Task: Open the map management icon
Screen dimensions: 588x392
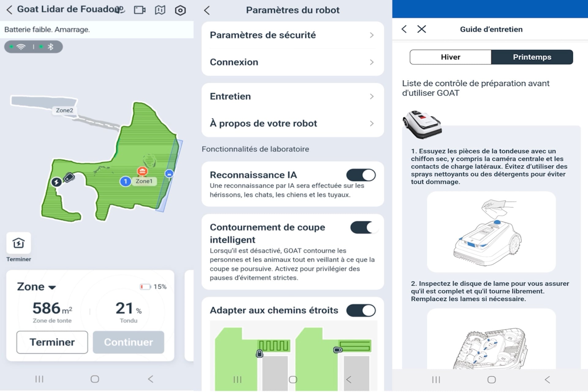Action: click(160, 10)
